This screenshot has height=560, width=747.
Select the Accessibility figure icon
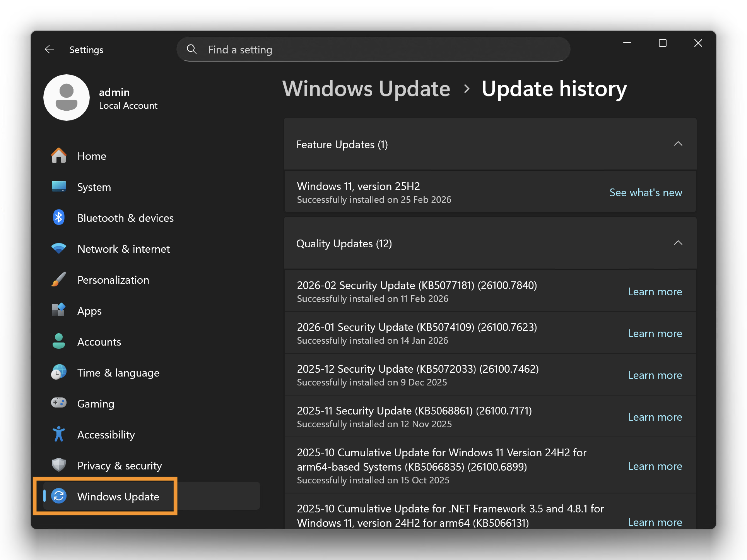click(x=59, y=434)
